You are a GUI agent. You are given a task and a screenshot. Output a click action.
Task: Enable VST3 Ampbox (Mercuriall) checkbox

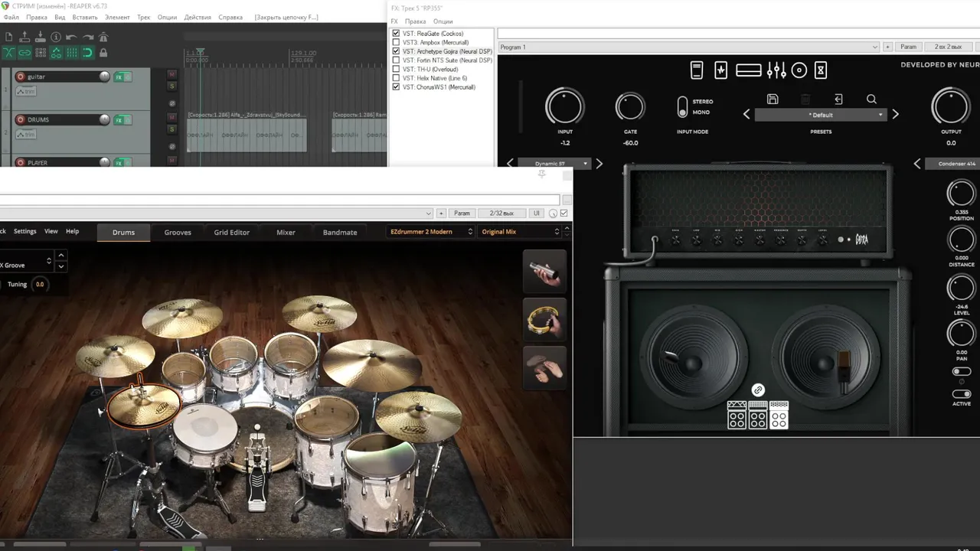[x=396, y=42]
